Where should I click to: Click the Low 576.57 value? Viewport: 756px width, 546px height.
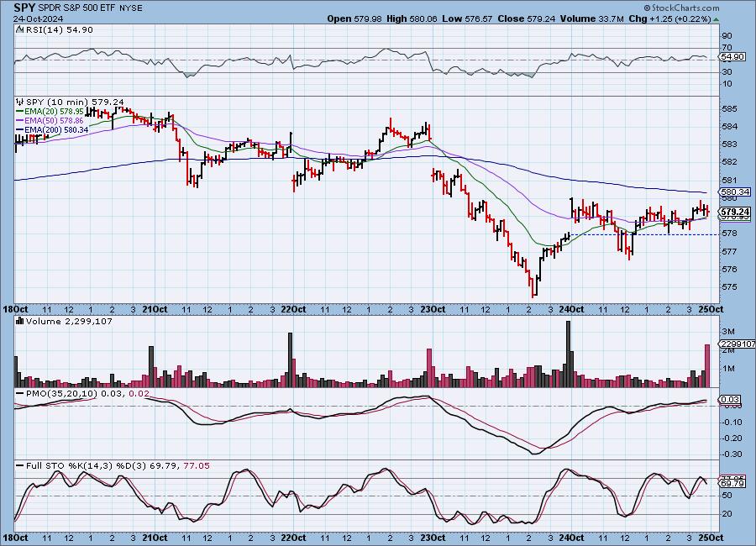click(467, 18)
